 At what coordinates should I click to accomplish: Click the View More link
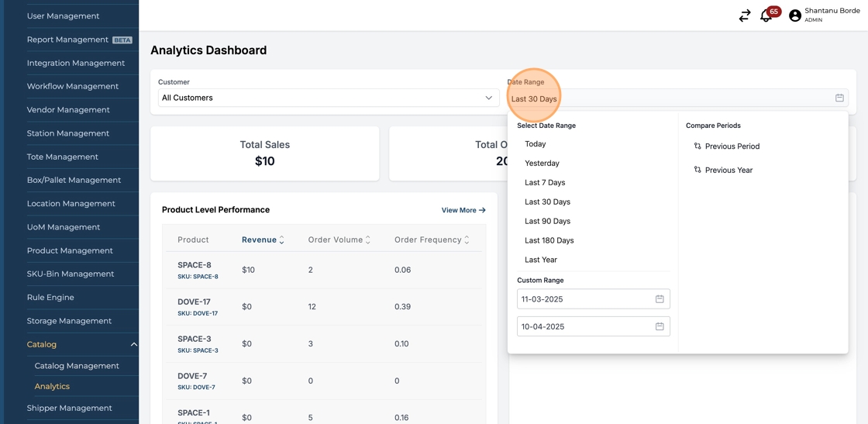[x=463, y=210]
